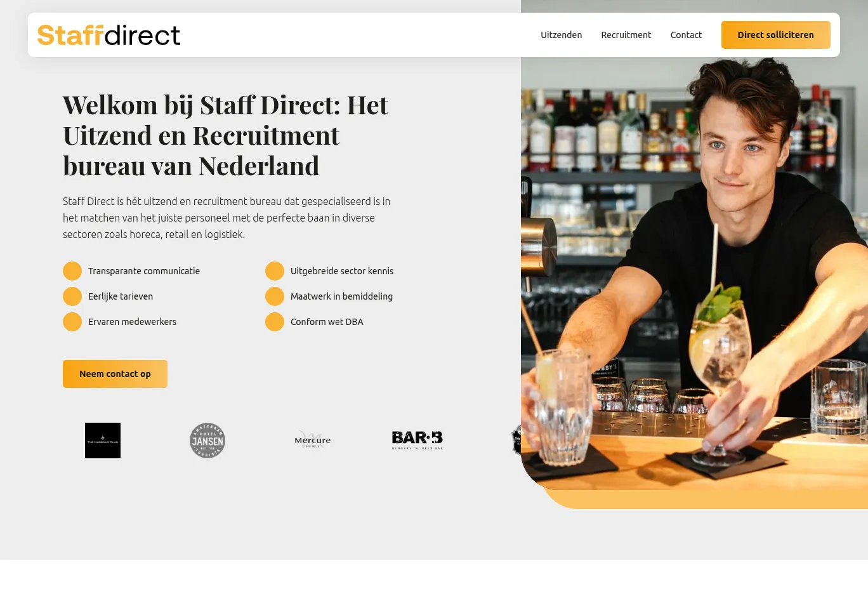
Task: Click the Conform wet DBA text
Action: (x=327, y=322)
